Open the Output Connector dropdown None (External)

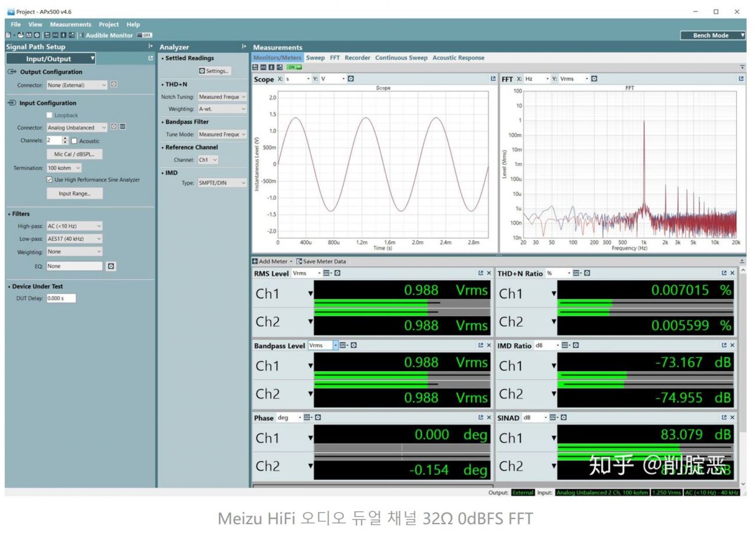77,85
